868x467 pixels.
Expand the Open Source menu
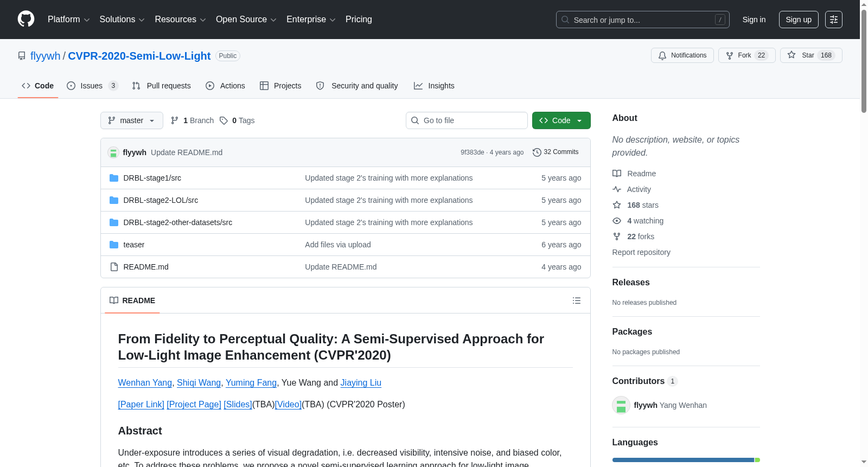click(246, 20)
